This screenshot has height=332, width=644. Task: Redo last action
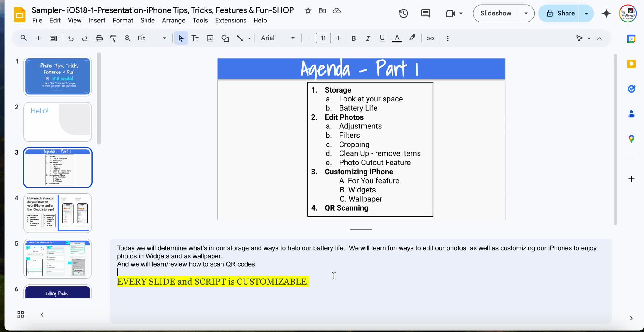pyautogui.click(x=85, y=38)
